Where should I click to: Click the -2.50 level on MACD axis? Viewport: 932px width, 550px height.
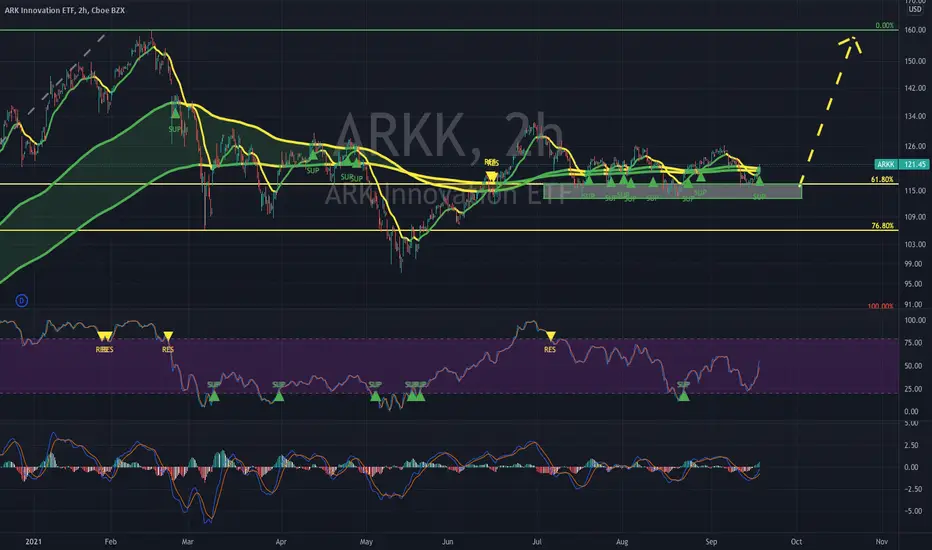911,489
